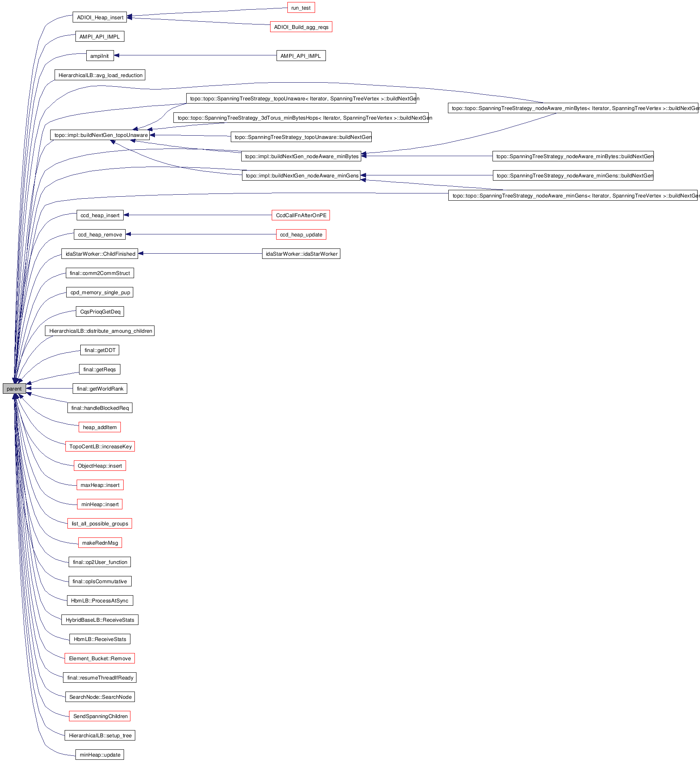
Task: Open the run_test node
Action: (x=301, y=8)
